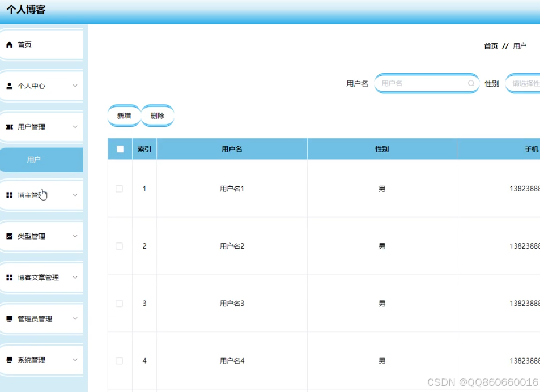540x392 pixels.
Task: Check the checkbox for row 用户名4
Action: click(x=119, y=361)
